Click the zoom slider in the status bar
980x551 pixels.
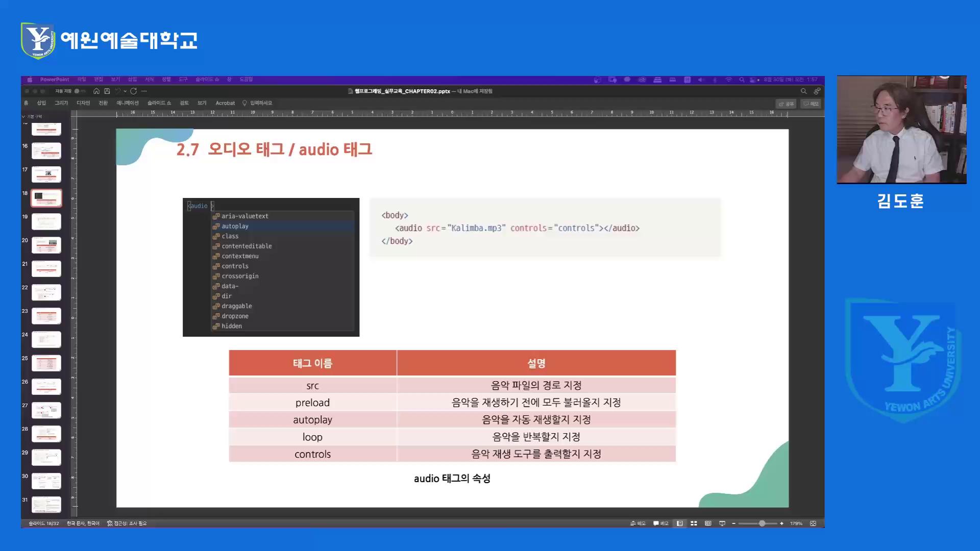pos(758,523)
